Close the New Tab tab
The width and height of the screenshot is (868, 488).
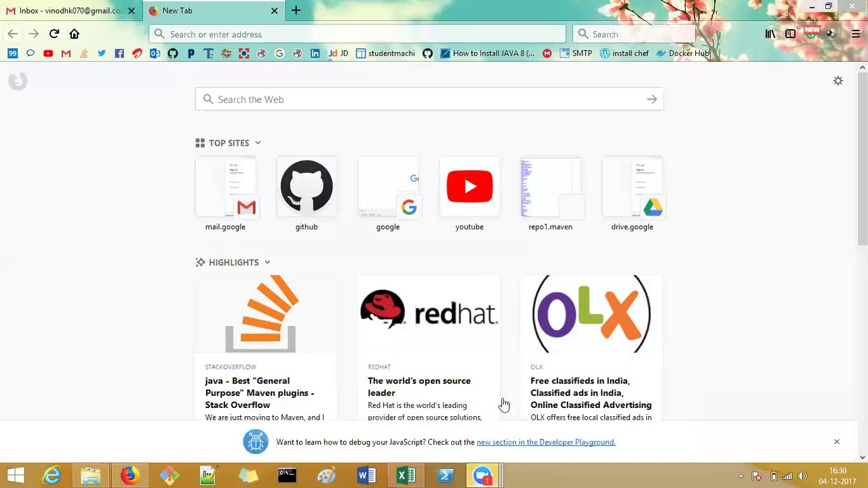coord(274,11)
